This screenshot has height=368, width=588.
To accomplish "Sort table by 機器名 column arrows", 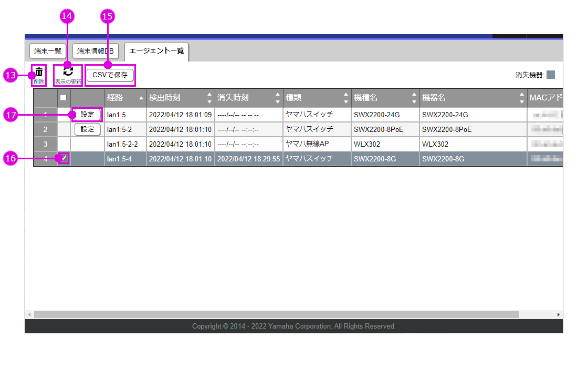I will click(x=521, y=98).
